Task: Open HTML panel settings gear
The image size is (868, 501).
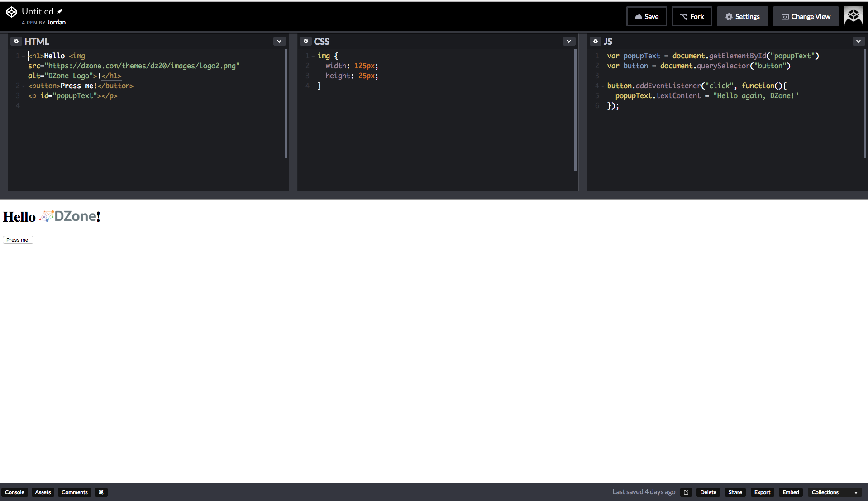Action: [16, 41]
